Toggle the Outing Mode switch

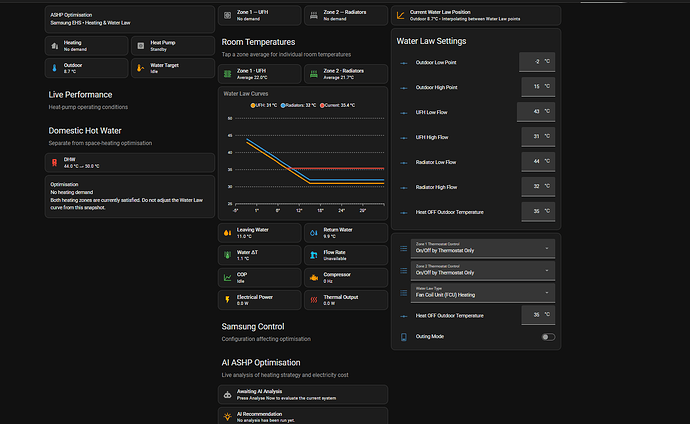pos(548,337)
